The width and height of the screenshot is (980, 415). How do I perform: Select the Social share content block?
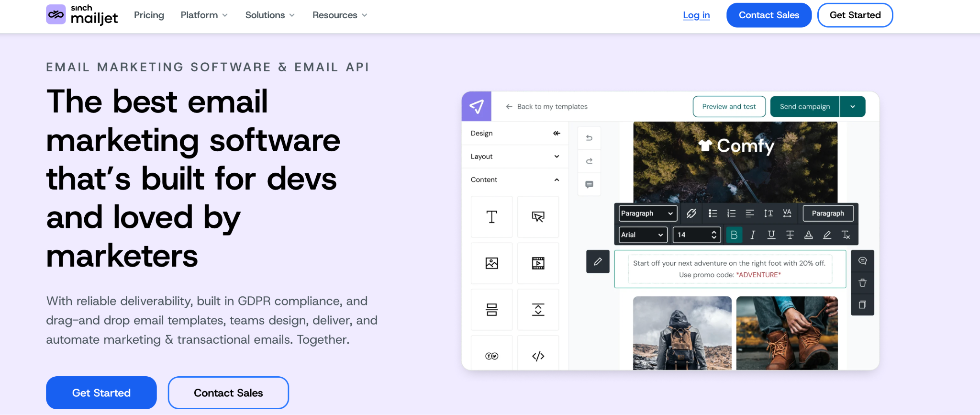[x=492, y=353]
